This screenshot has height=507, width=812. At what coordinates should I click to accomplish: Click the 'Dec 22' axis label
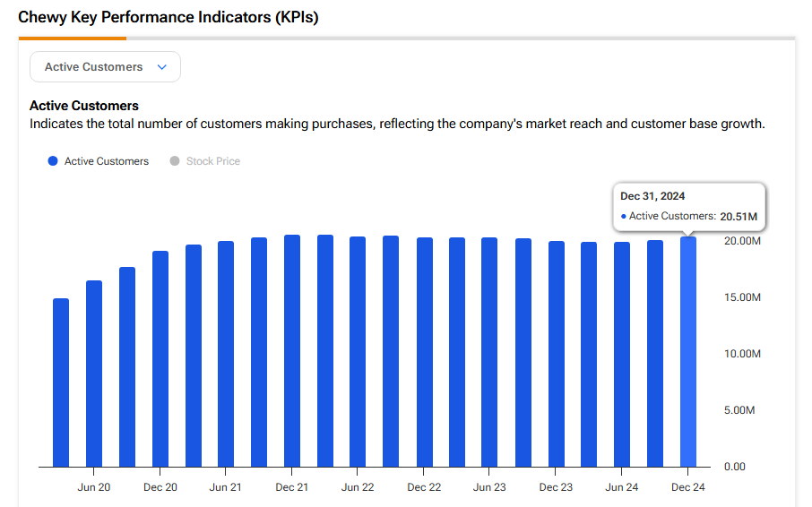point(424,487)
